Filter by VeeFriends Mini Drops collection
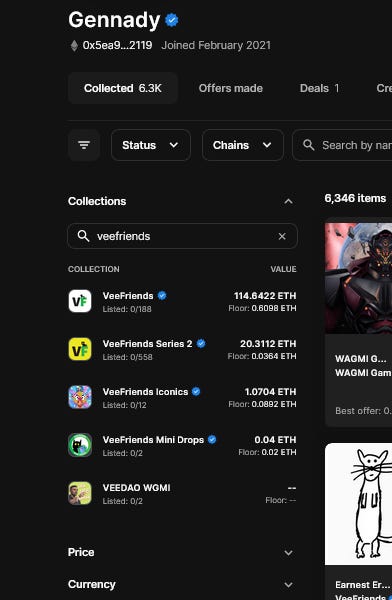The image size is (392, 600). (x=153, y=440)
